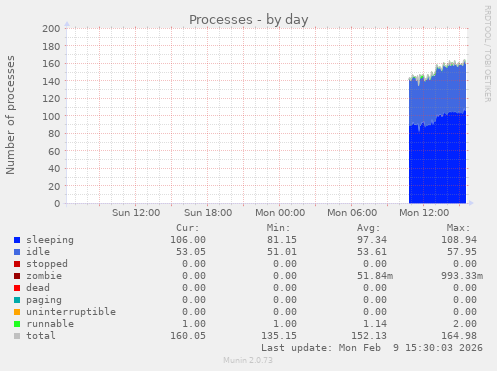Click the zombie legend color swatch
Image resolution: width=497 pixels, height=371 pixels.
17,276
